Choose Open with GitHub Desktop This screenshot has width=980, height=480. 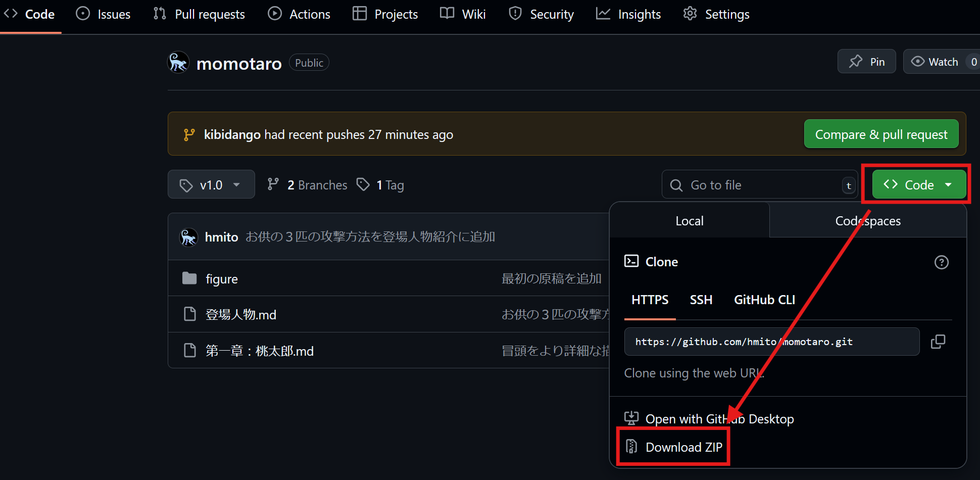[x=709, y=419]
